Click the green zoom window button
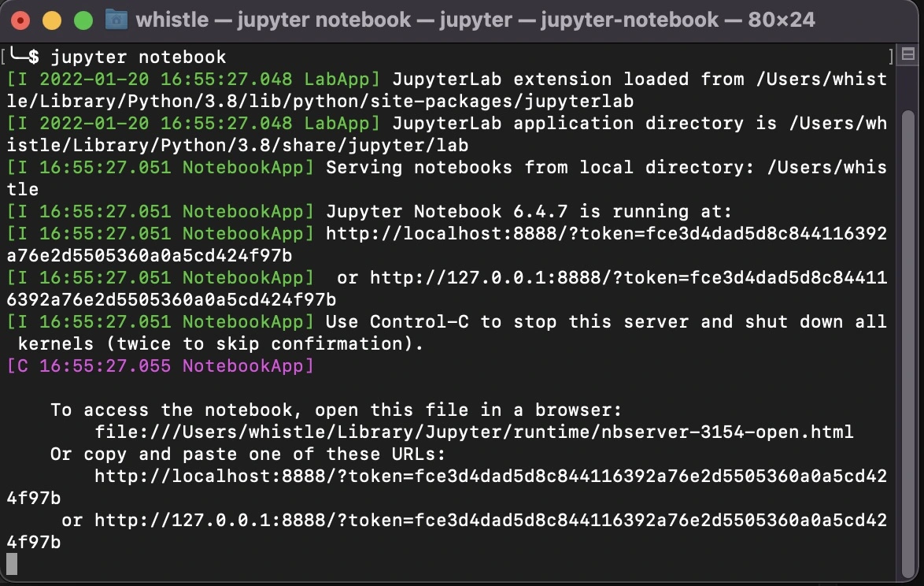This screenshot has height=586, width=924. click(83, 20)
